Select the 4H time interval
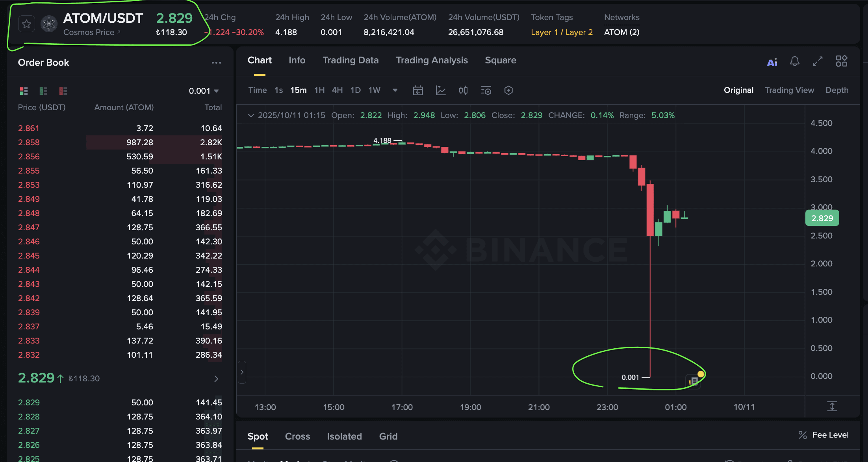This screenshot has width=868, height=462. [337, 90]
